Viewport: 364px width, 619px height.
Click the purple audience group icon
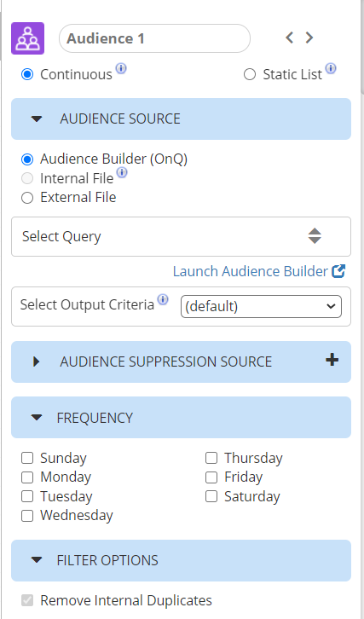coord(27,38)
